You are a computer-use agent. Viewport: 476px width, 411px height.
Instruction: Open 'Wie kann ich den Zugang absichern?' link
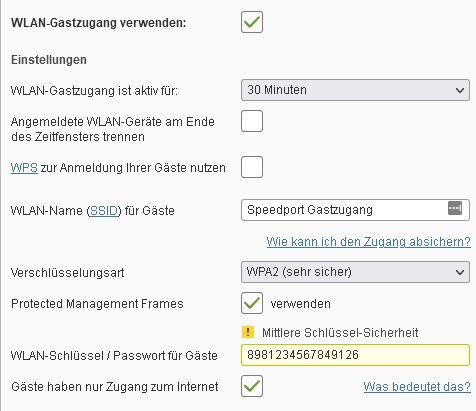pos(368,242)
